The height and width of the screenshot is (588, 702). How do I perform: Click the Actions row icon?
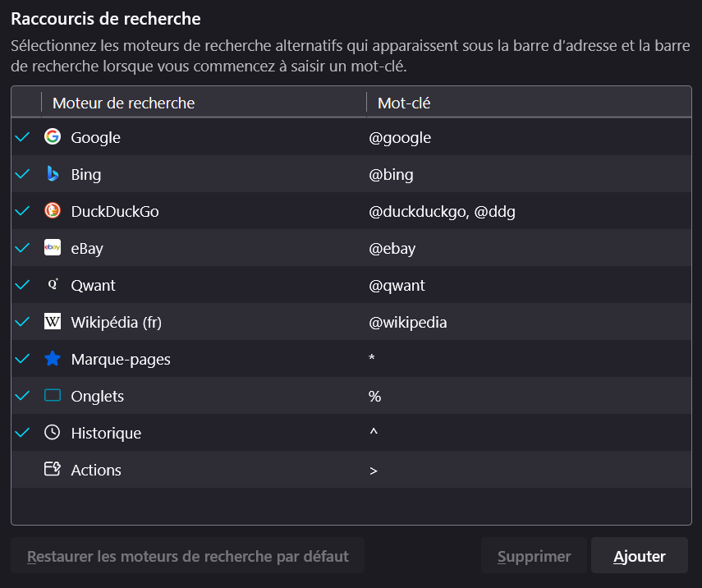pyautogui.click(x=53, y=470)
